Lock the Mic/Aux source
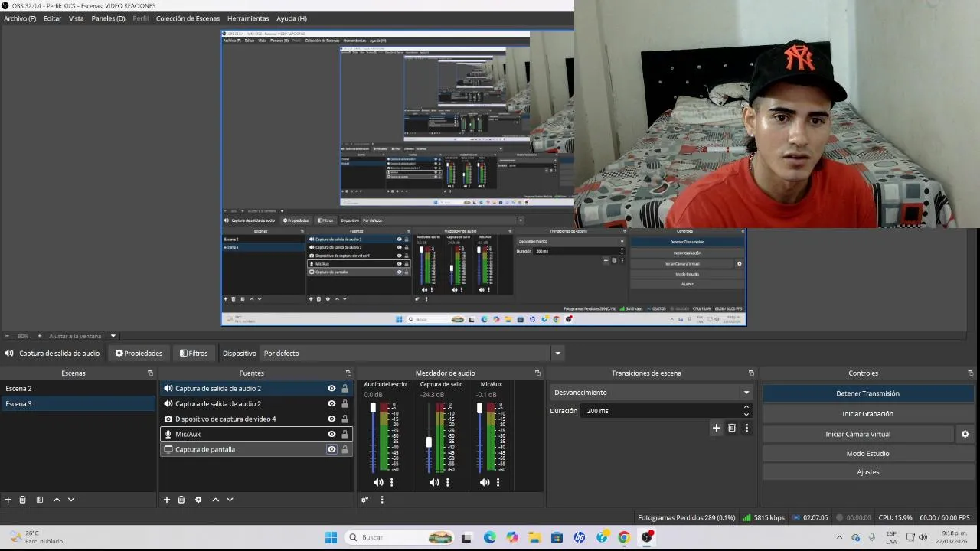 click(x=345, y=435)
